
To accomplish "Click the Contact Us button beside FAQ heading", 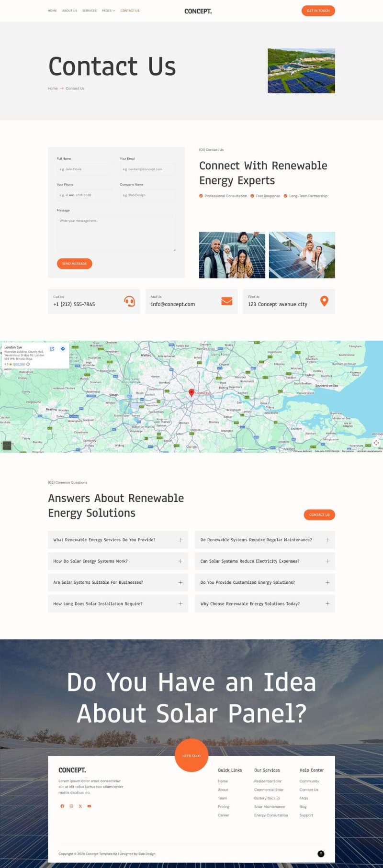I will 319,515.
